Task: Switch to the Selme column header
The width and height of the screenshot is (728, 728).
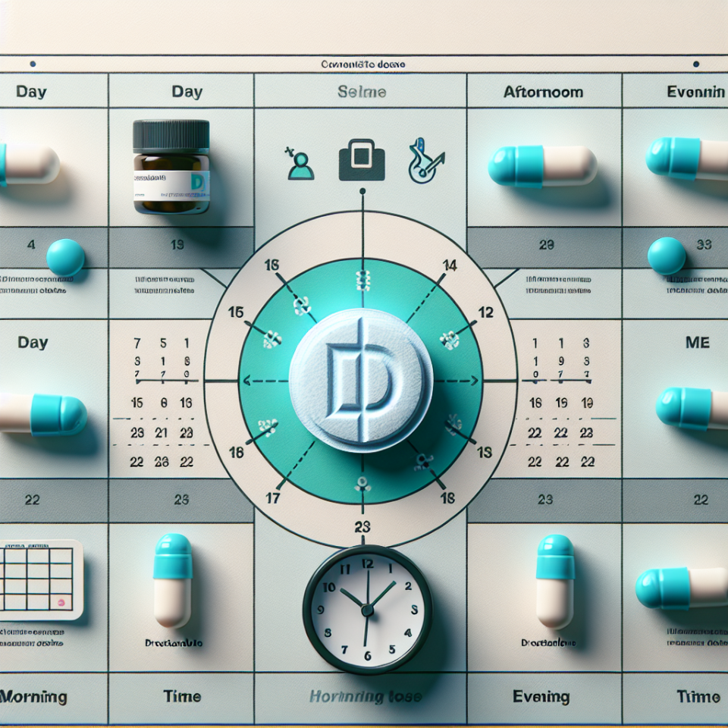Action: click(x=361, y=92)
